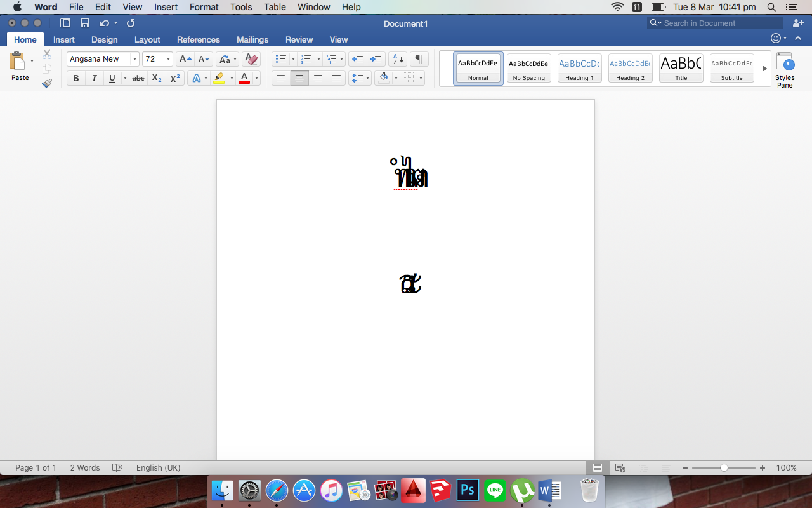The image size is (812, 508).
Task: Apply red font color
Action: click(x=244, y=78)
